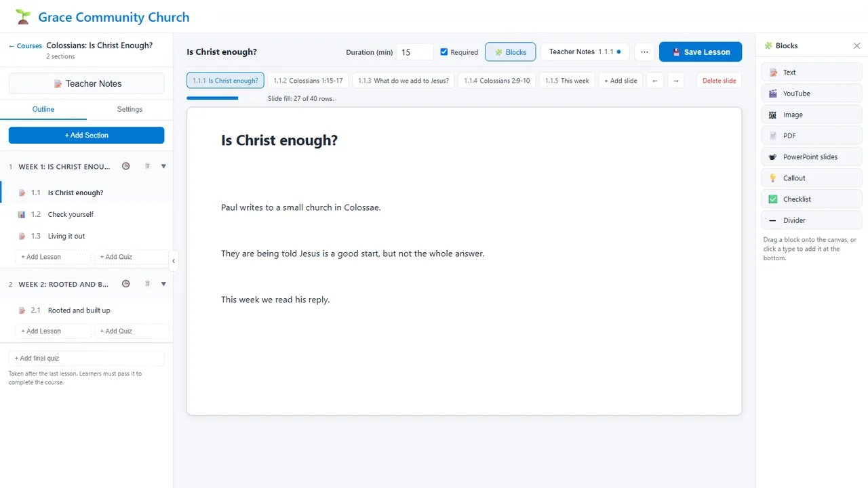This screenshot has width=868, height=488.
Task: Delete the current slide
Action: [719, 81]
